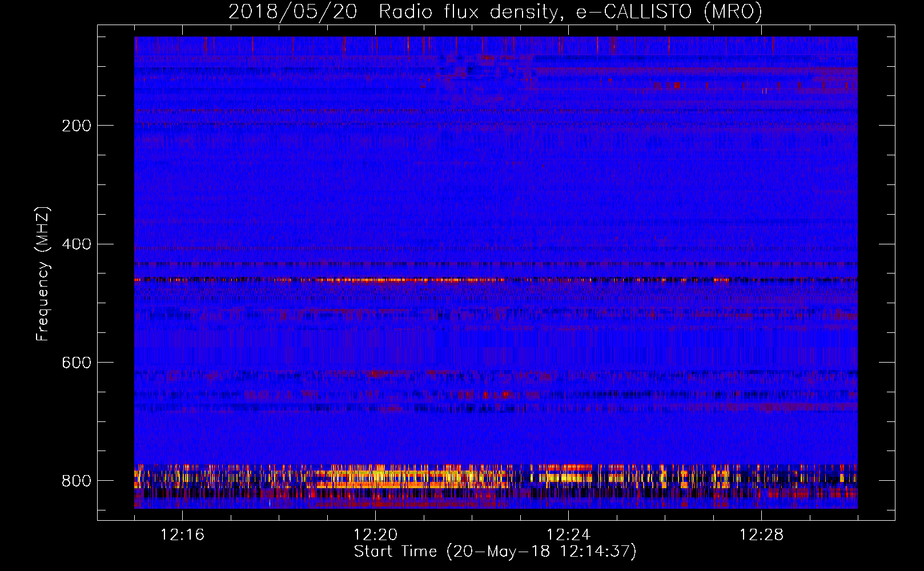This screenshot has width=924, height=571.
Task: Click the "200" frequency tick label
Action: tap(77, 126)
